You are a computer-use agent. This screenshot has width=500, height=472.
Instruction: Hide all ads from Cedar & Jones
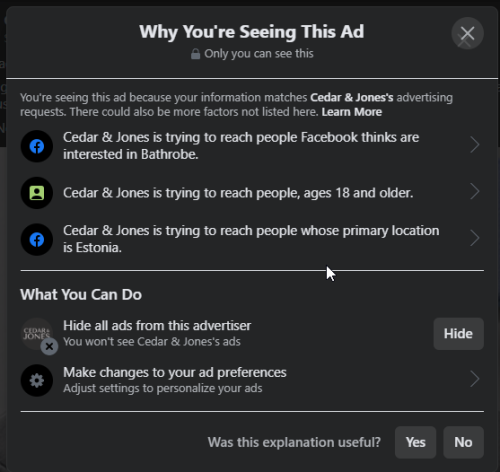[458, 334]
